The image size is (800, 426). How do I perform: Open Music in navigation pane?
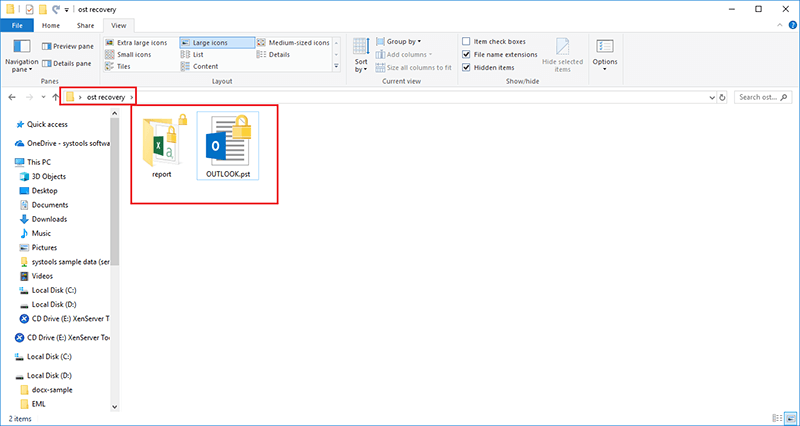tap(35, 233)
